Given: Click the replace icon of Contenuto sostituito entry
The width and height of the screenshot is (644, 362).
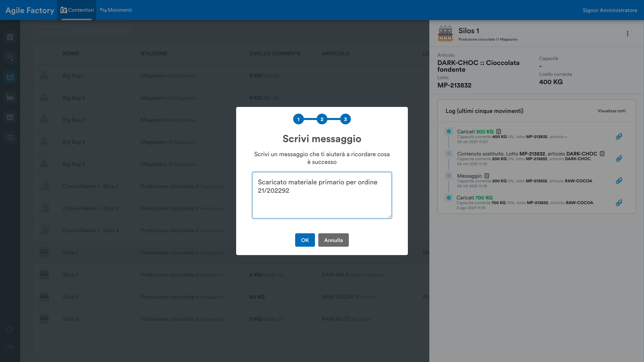Looking at the screenshot, I should coord(449,154).
